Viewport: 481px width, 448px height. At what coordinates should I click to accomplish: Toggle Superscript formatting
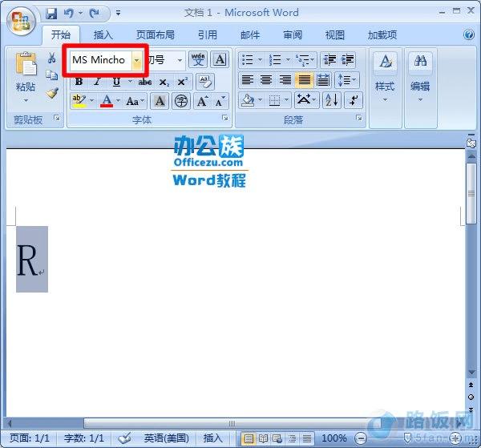(183, 82)
